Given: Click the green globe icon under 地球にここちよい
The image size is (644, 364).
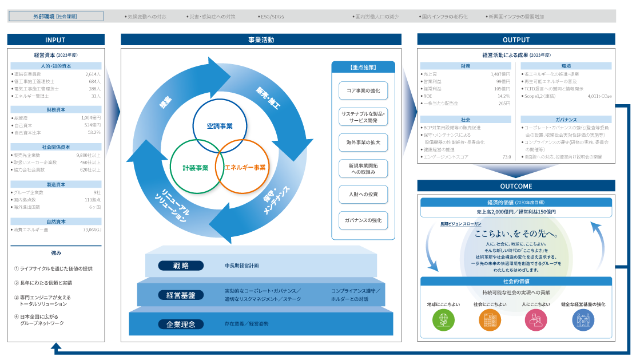Looking at the screenshot, I should pos(442,320).
